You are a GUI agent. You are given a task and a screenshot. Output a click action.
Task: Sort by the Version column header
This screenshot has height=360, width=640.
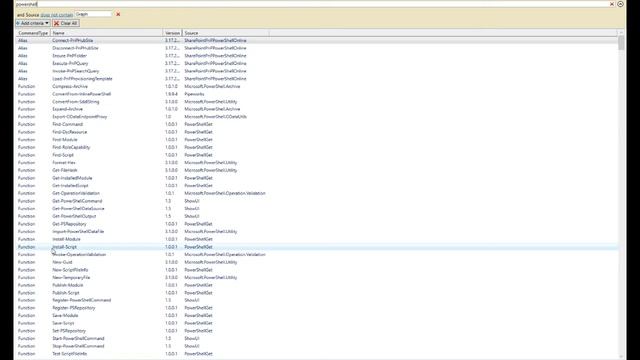(x=172, y=33)
